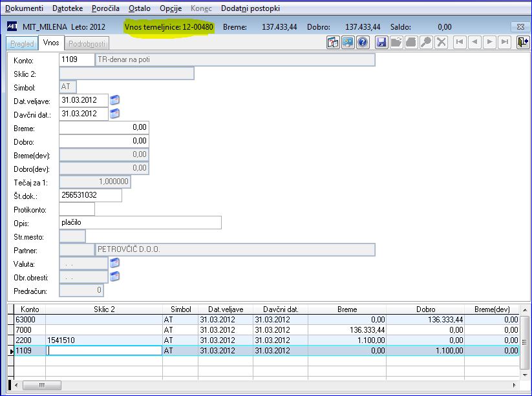
Task: Open the Poročila menu
Action: (105, 8)
